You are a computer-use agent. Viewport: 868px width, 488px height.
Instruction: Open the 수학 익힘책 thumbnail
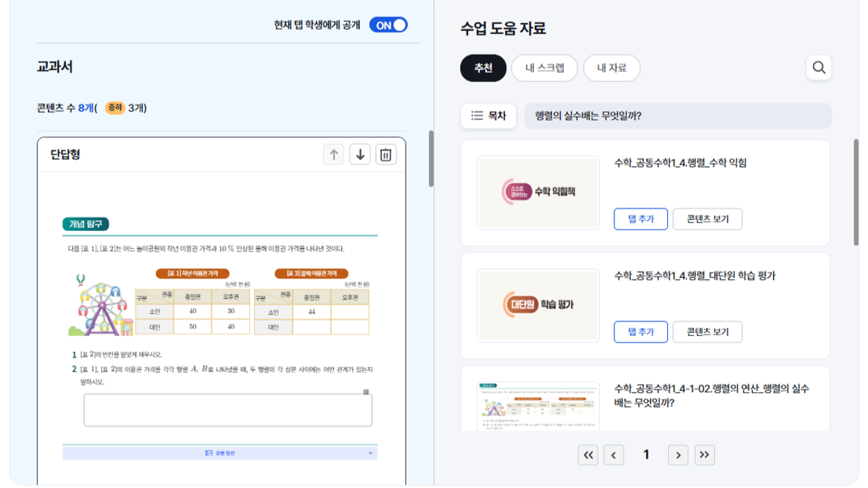pyautogui.click(x=538, y=193)
